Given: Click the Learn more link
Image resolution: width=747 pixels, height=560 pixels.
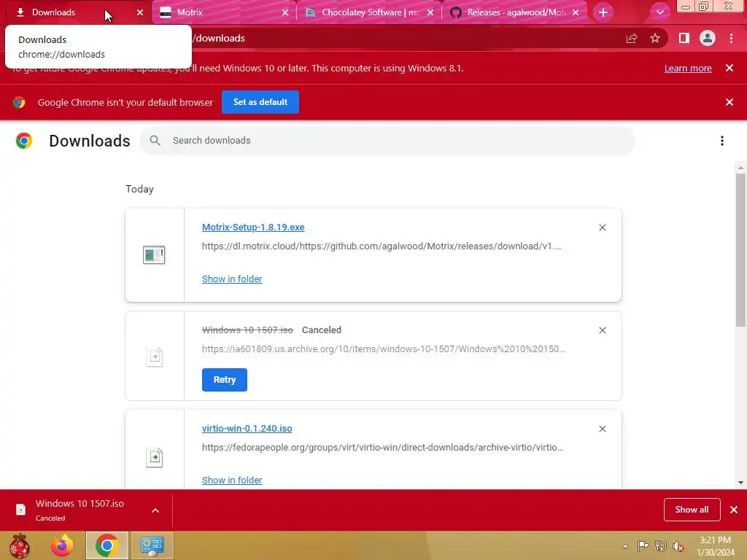Looking at the screenshot, I should [x=688, y=68].
